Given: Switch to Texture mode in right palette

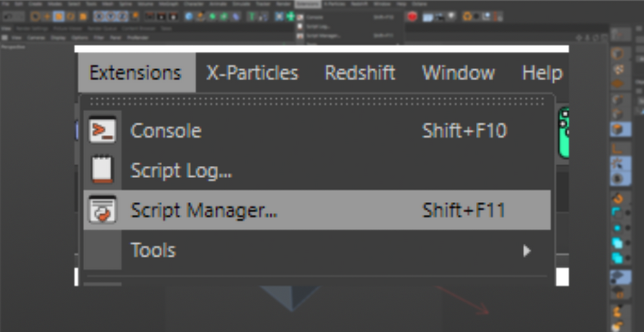Looking at the screenshot, I should point(618,69).
